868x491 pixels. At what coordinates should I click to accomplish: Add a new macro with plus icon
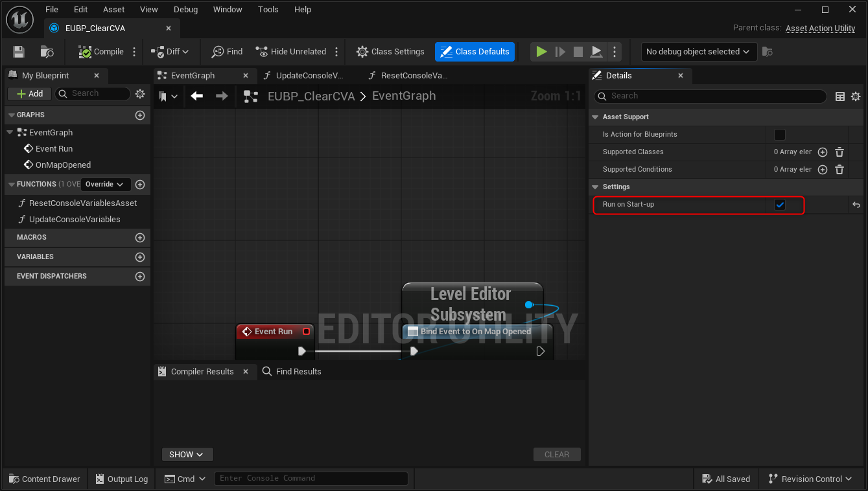click(x=139, y=238)
